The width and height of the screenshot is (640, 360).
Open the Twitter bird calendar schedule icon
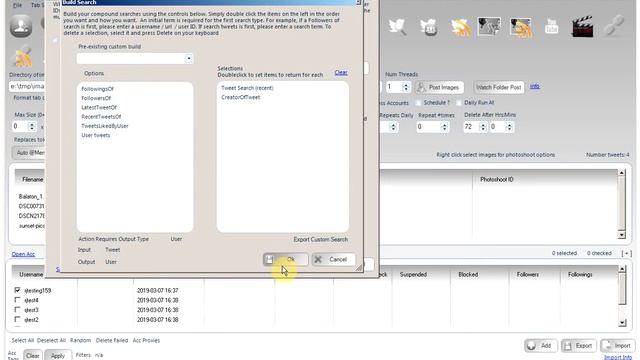(x=429, y=27)
